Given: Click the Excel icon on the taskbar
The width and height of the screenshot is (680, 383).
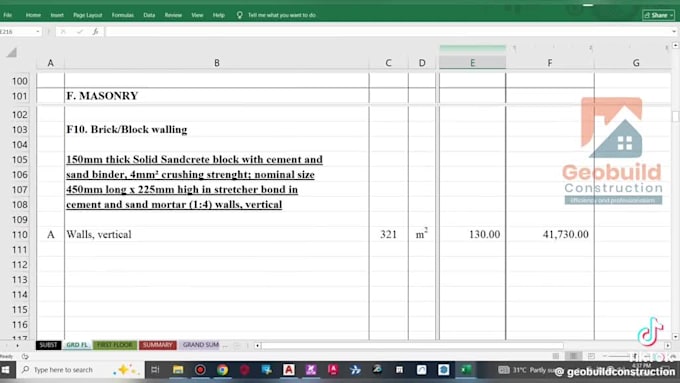Looking at the screenshot, I should (x=466, y=370).
